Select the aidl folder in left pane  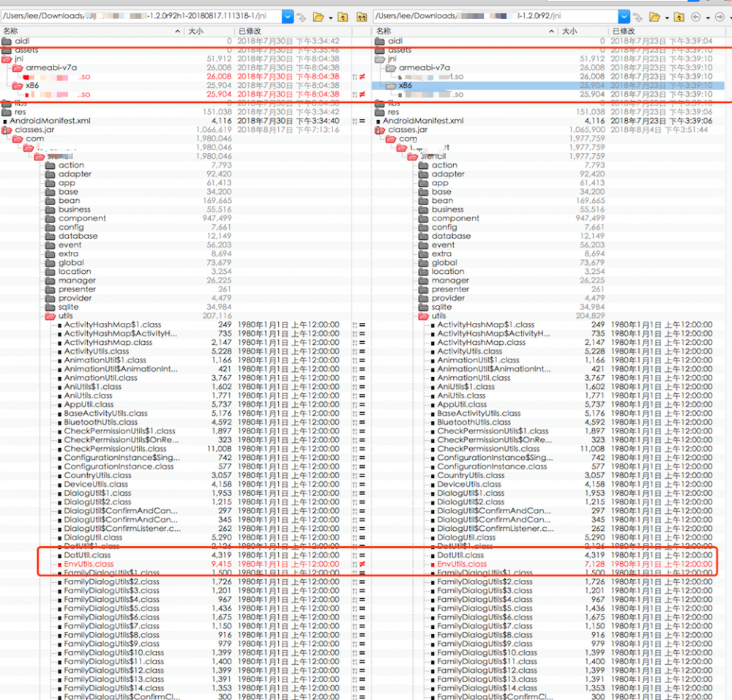coord(22,41)
